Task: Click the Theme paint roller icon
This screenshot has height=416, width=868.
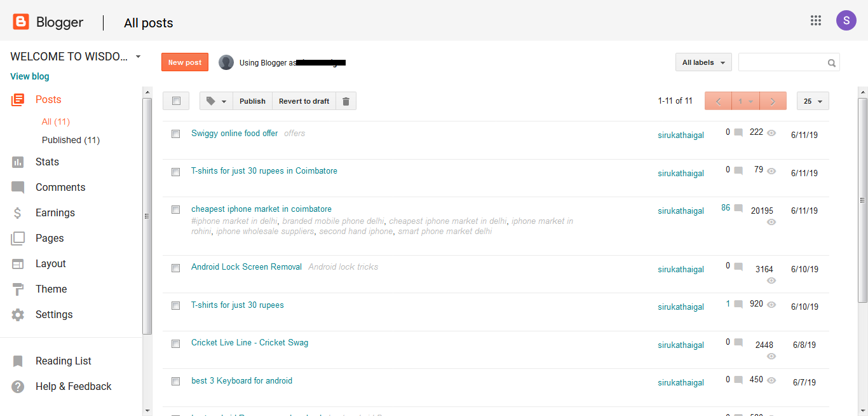Action: pyautogui.click(x=18, y=289)
